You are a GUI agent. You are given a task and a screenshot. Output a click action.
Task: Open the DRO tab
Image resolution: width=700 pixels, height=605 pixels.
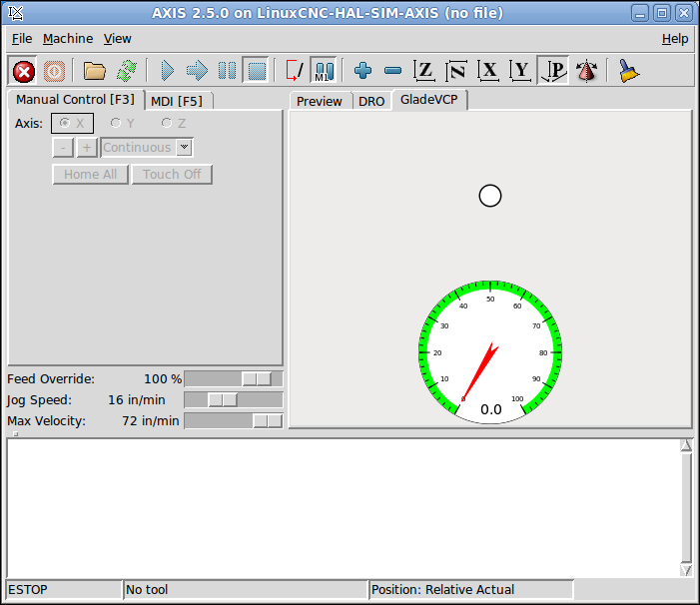(371, 101)
